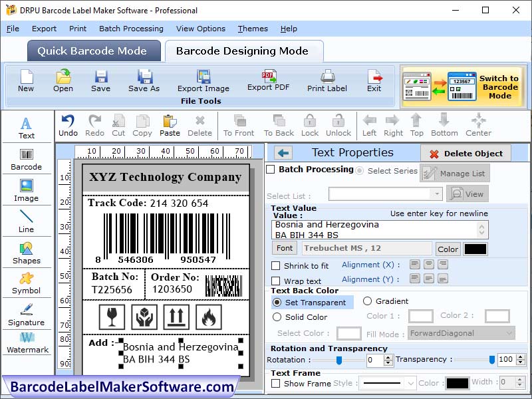Undo the last action
Screen dimensions: 532x399
pos(68,126)
